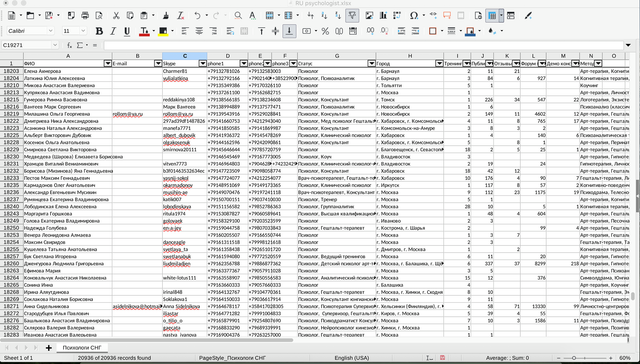Toggle Center Horizontally alignment
This screenshot has width=640, height=364.
199,31
